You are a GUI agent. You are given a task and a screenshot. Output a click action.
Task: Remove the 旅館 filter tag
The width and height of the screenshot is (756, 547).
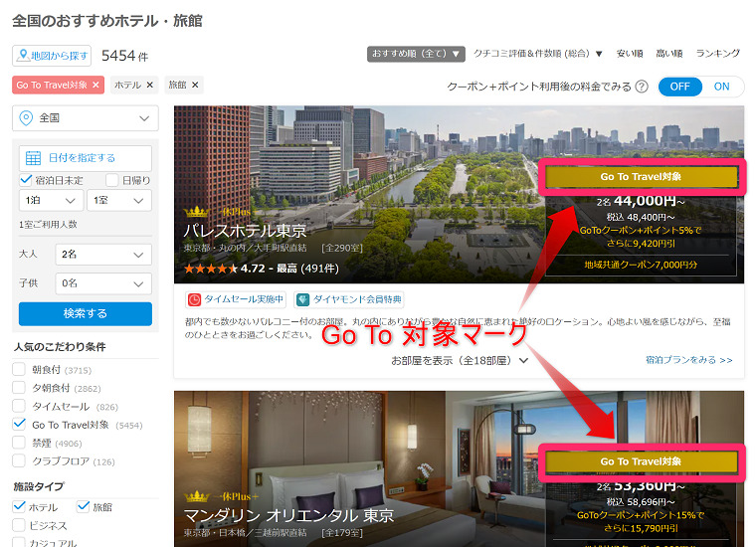click(195, 85)
